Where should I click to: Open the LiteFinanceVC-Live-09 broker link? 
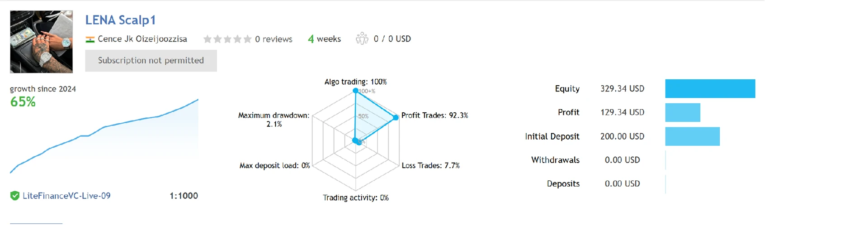click(66, 196)
